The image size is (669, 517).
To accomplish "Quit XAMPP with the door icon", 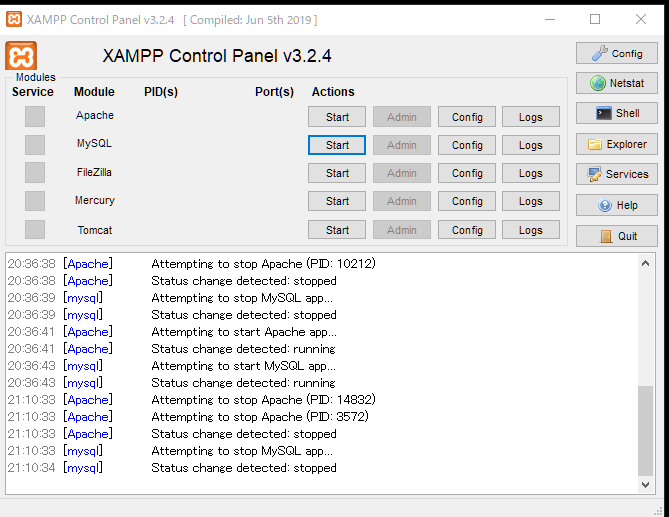I will coord(617,236).
